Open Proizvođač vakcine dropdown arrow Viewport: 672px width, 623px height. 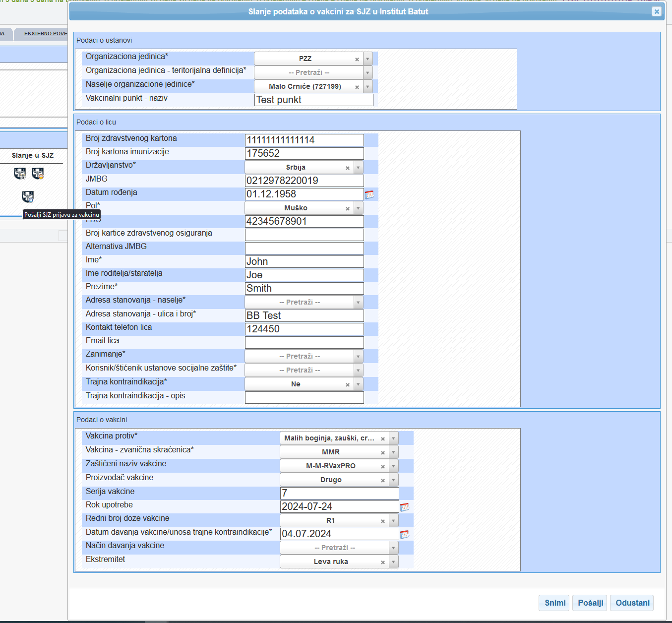(393, 480)
